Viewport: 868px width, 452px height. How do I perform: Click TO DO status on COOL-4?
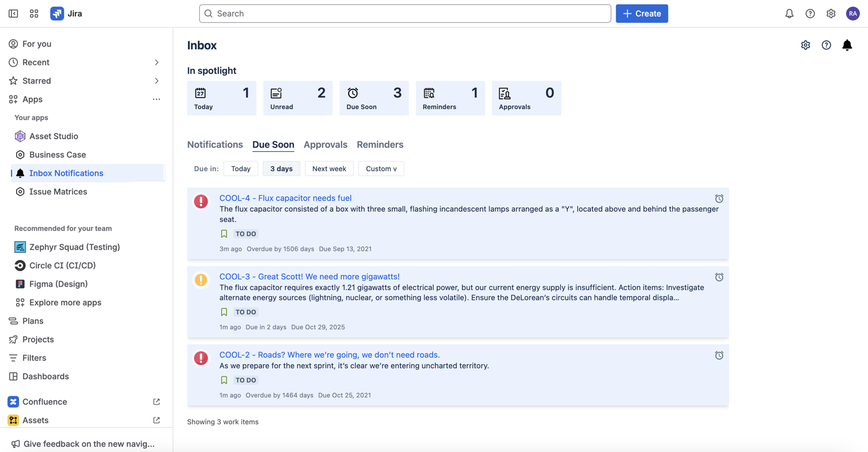point(246,234)
